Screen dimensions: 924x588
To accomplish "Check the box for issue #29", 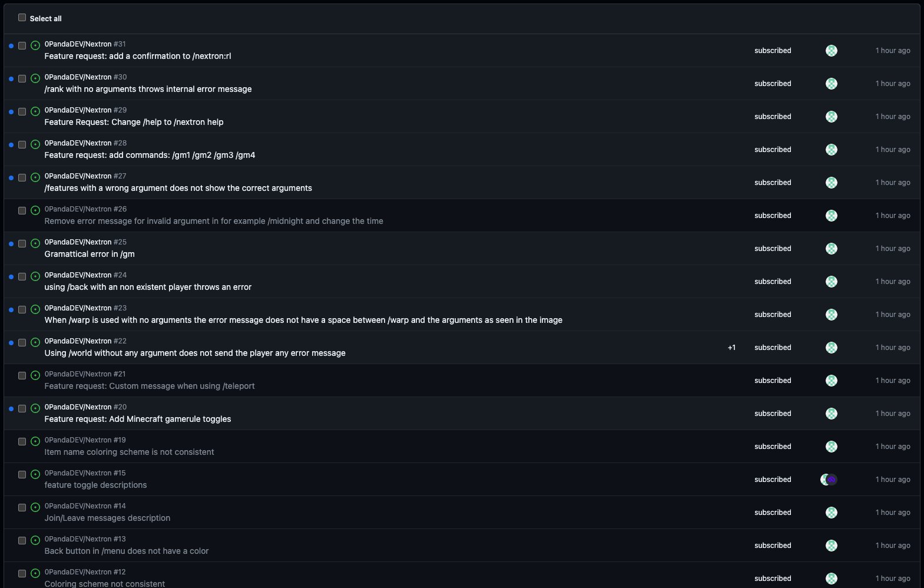I will coord(22,111).
